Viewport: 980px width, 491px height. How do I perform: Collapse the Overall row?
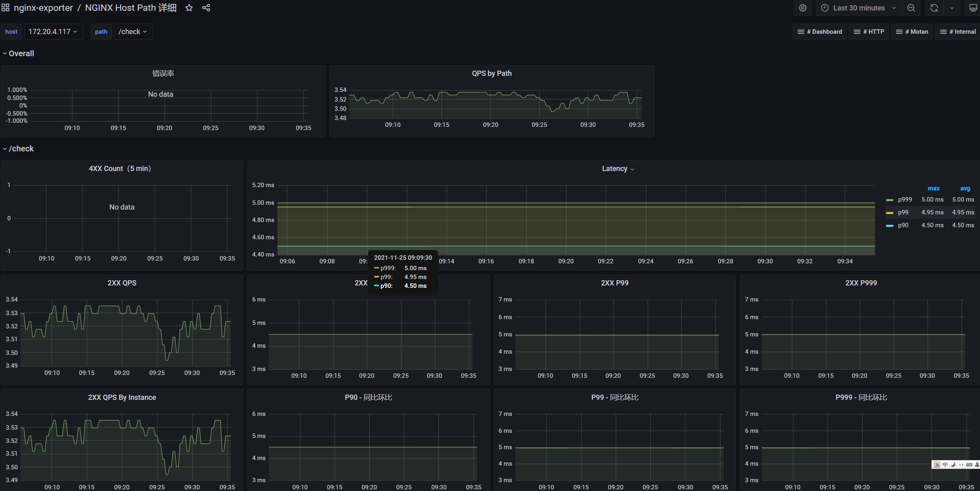click(21, 53)
